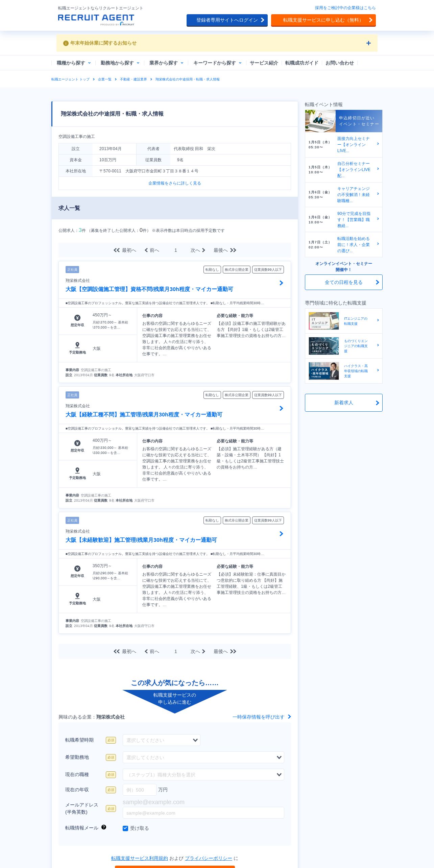
Task: Click the location pin icon on 450万円 job
Action: coord(77,345)
